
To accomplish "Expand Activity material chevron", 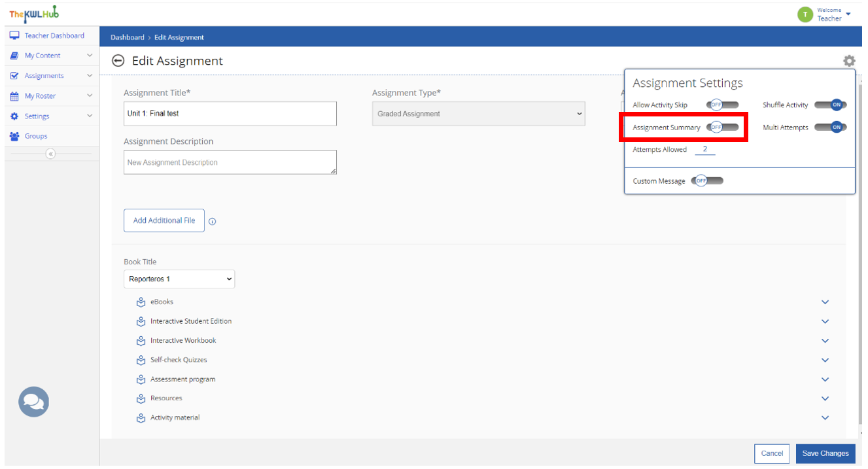I will (x=825, y=418).
